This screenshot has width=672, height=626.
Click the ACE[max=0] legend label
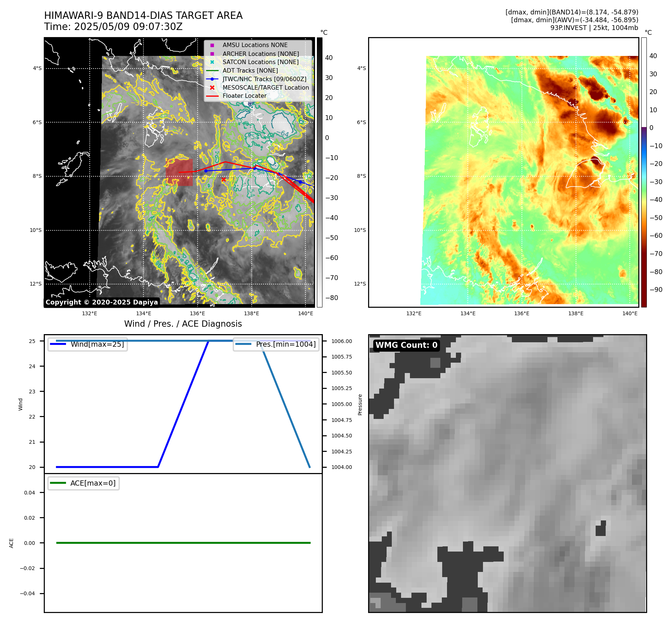(x=93, y=483)
